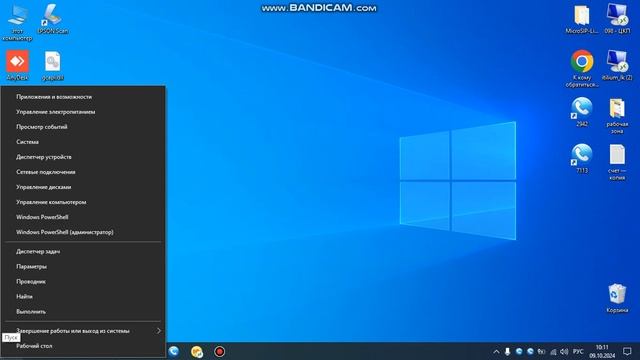
Task: Select Выполнить in the context menu
Action: 83,312
